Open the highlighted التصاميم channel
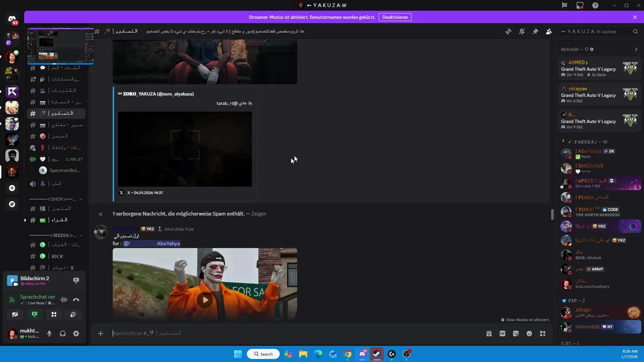The height and width of the screenshot is (362, 644). click(x=55, y=114)
